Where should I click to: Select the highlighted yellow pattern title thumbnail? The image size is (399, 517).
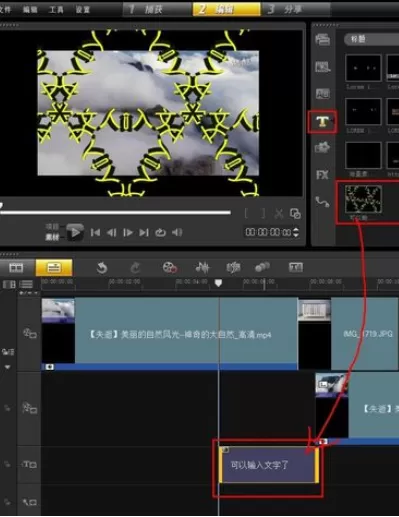363,200
